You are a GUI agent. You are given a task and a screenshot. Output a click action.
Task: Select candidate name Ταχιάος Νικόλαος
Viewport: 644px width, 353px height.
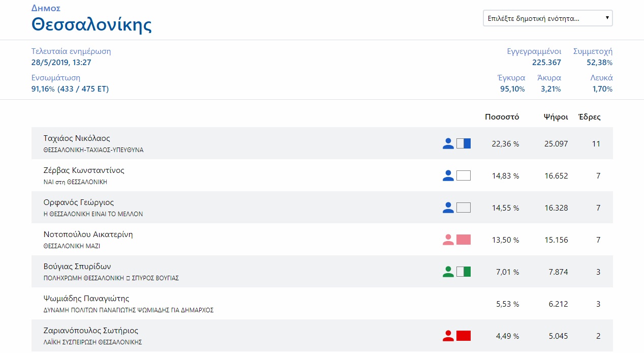click(x=77, y=138)
